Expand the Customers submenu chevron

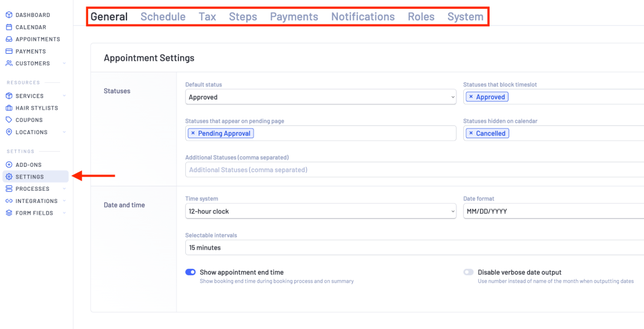pyautogui.click(x=64, y=64)
